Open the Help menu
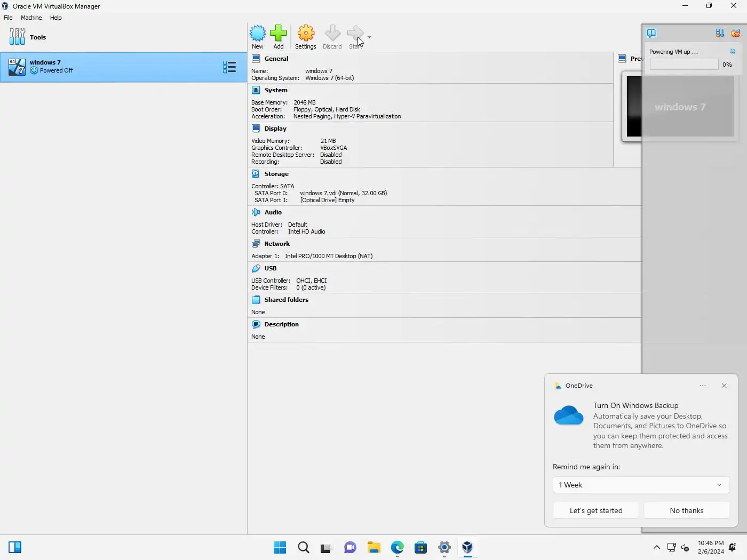Viewport: 747px width, 560px height. click(56, 18)
